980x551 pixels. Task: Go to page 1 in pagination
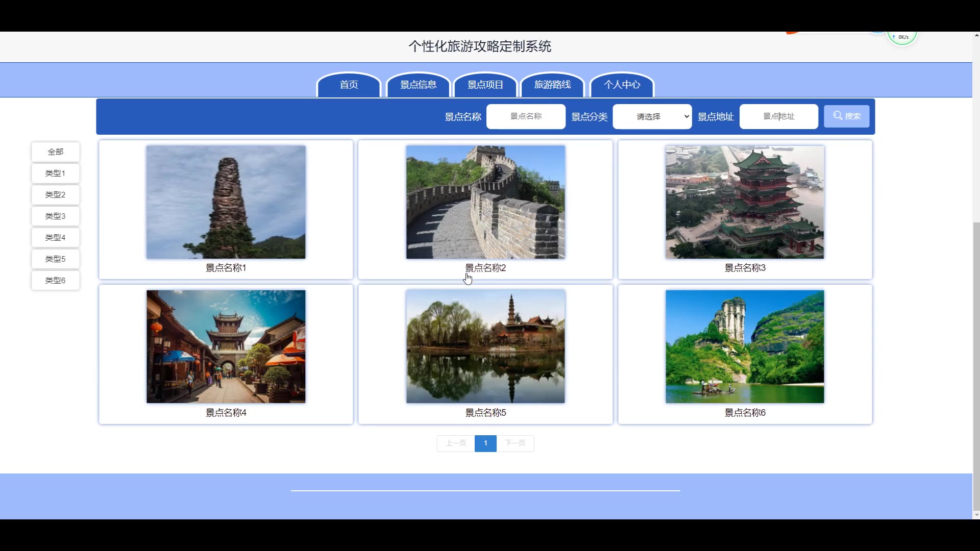[x=485, y=443]
